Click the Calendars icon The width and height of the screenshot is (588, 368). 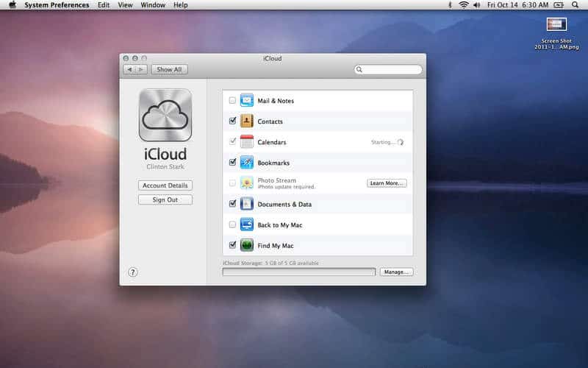click(x=247, y=142)
